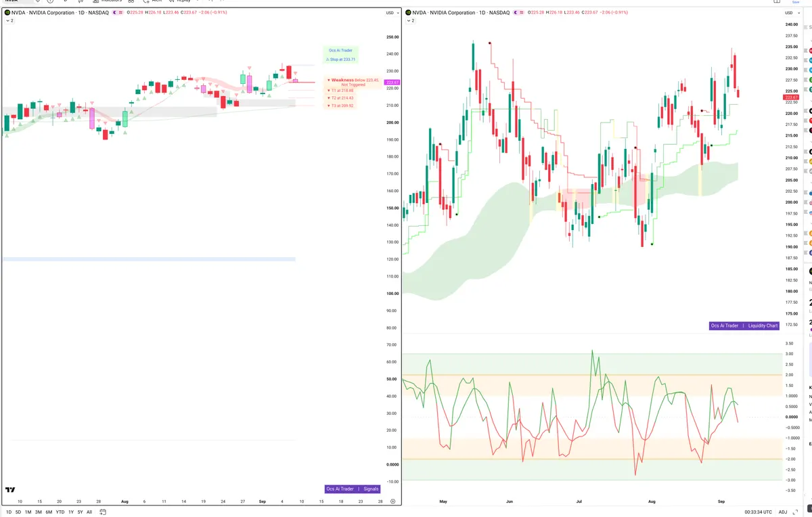Select the 3M date range
The height and width of the screenshot is (517, 812).
click(39, 512)
